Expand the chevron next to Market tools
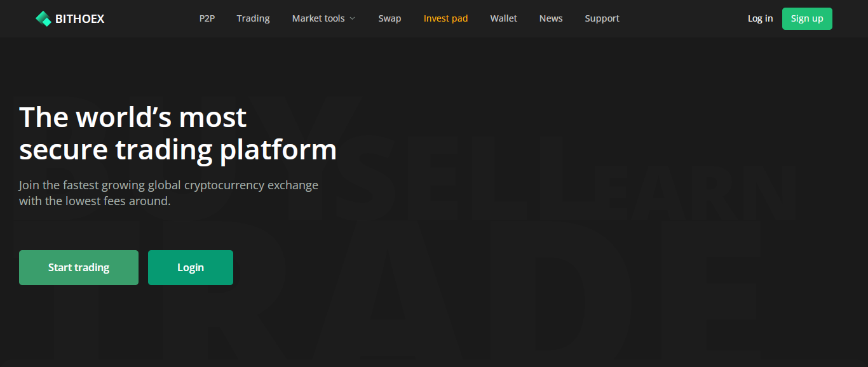The image size is (868, 367). pyautogui.click(x=353, y=19)
